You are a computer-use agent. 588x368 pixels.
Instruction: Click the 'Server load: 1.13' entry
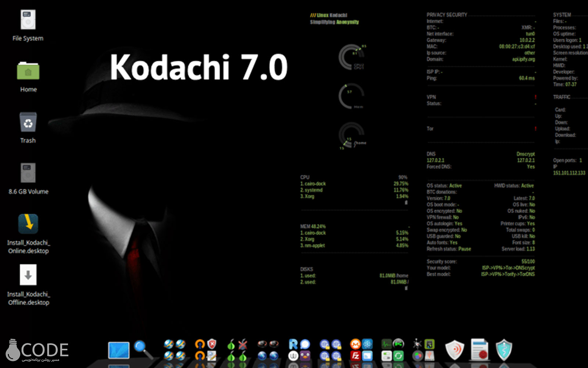coord(518,249)
